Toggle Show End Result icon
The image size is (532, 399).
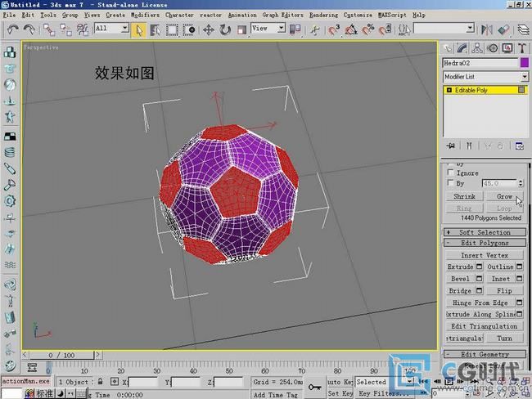[469, 146]
